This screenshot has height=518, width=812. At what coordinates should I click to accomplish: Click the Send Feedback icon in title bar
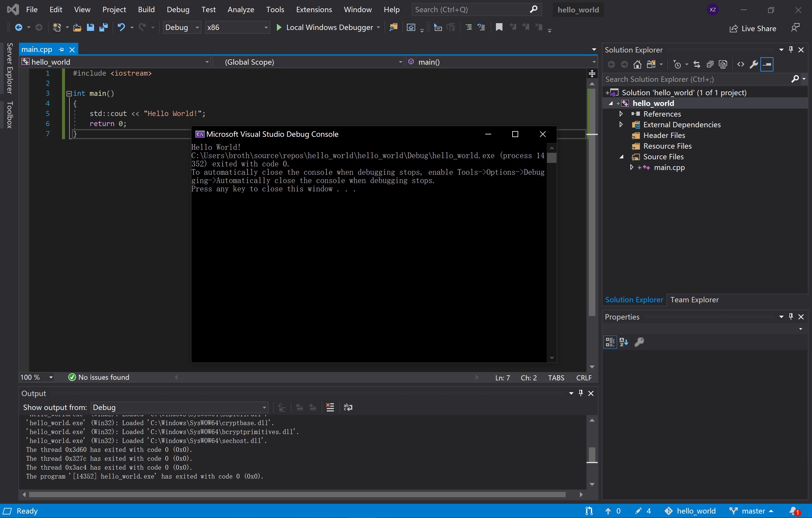coord(795,28)
